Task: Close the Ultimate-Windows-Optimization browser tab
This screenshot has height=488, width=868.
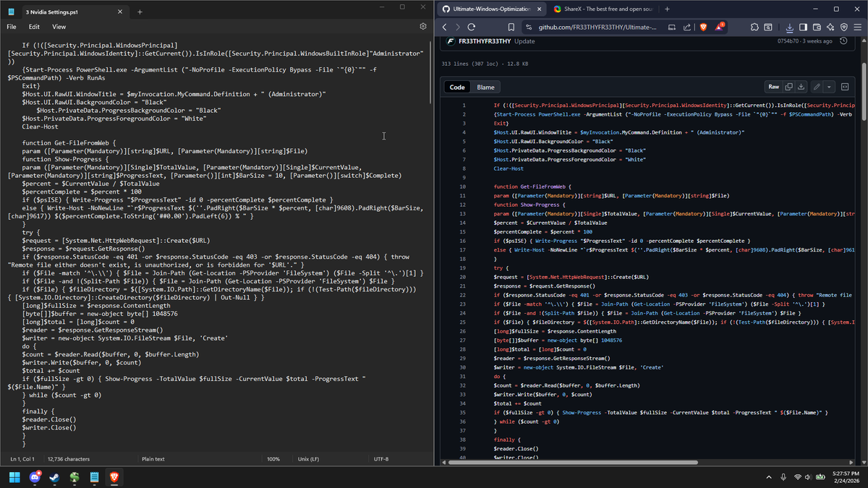Action: point(538,9)
